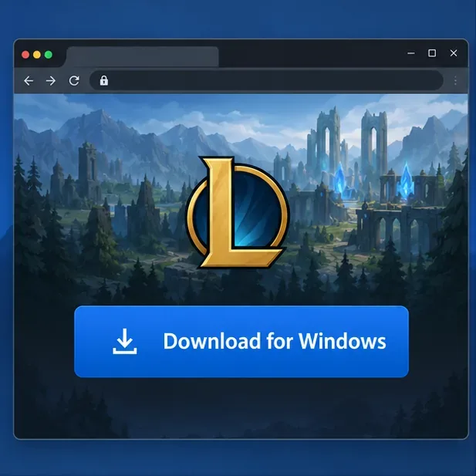The image size is (476, 476).
Task: Close the window using the red dot
Action: coord(25,55)
